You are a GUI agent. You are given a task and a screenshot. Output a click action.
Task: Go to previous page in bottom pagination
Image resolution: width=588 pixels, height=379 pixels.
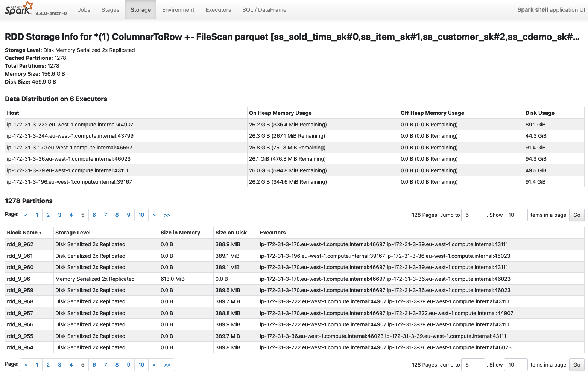click(x=26, y=365)
